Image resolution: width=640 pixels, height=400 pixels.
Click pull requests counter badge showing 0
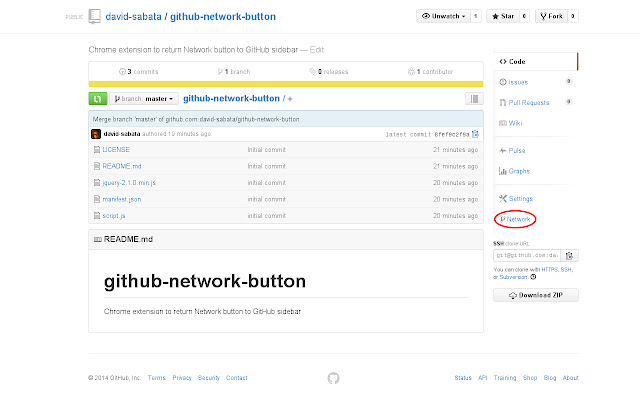point(569,102)
